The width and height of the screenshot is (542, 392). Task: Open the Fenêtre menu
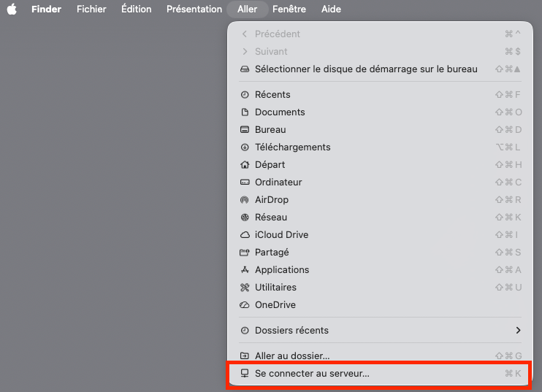tap(289, 9)
